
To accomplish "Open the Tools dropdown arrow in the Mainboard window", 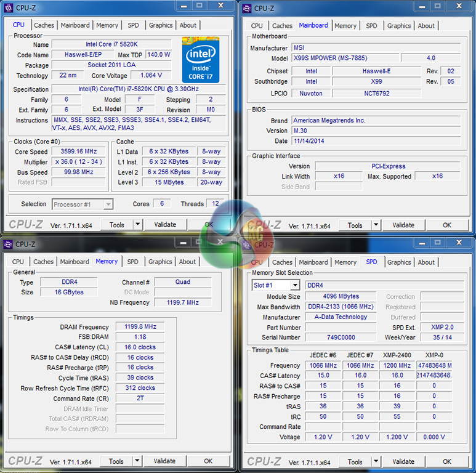I will [376, 225].
